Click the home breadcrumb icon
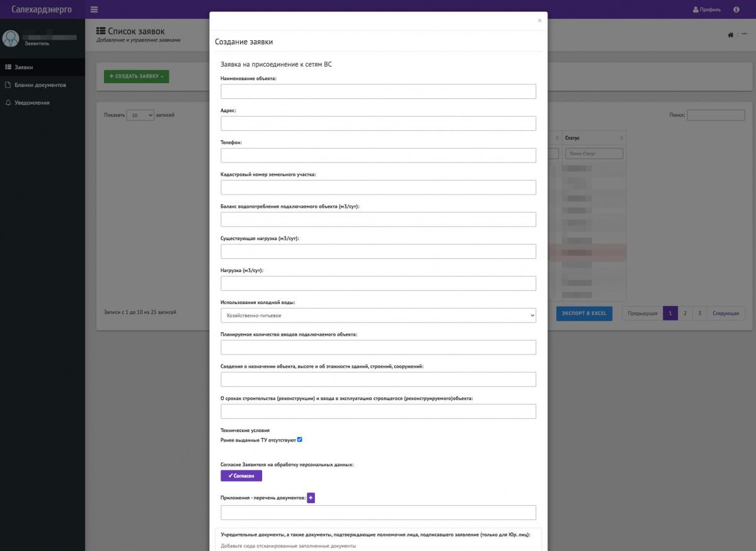The image size is (756, 551). (x=730, y=35)
